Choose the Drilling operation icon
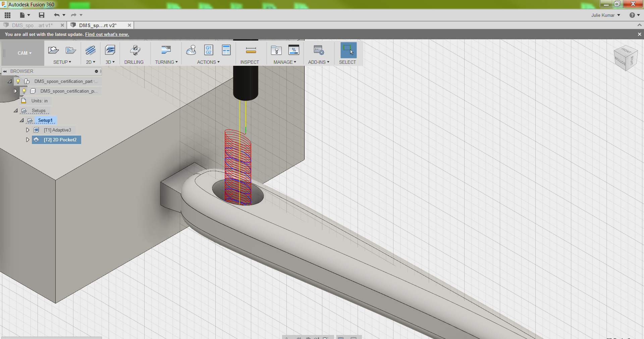Image resolution: width=644 pixels, height=339 pixels. [135, 50]
